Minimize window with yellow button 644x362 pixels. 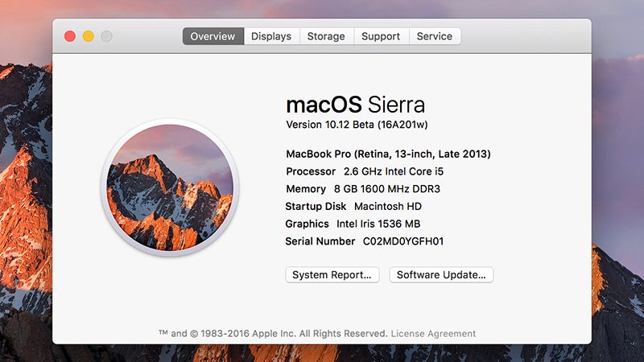pyautogui.click(x=89, y=36)
